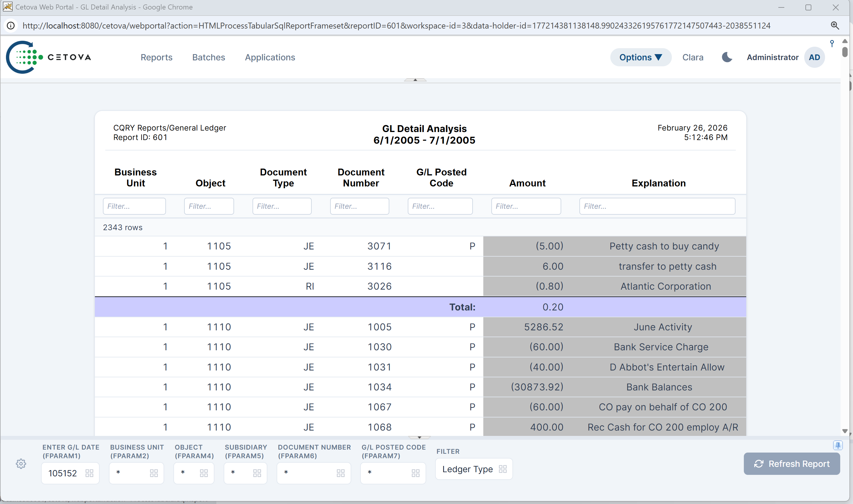Open the value picker for Business Unit parameter
Image resolution: width=853 pixels, height=504 pixels.
pyautogui.click(x=155, y=472)
